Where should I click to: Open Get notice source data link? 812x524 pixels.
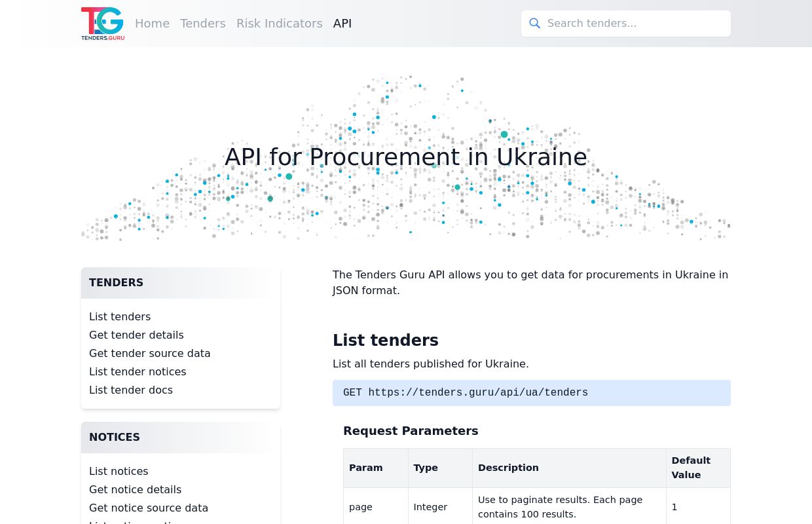tap(149, 508)
